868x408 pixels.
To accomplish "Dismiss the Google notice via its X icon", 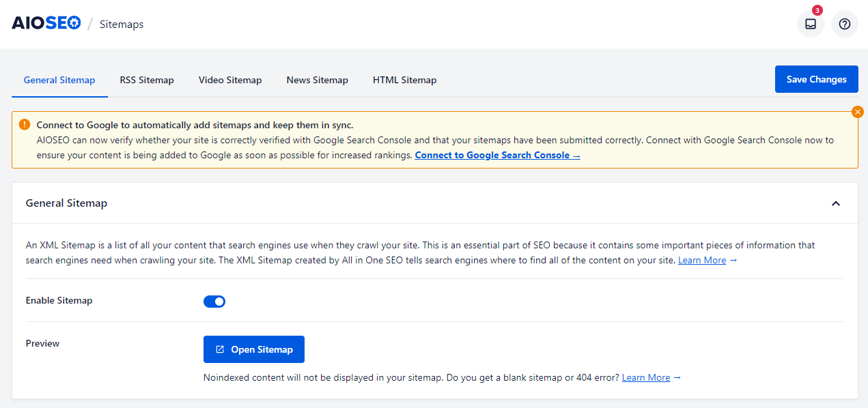I will (858, 111).
